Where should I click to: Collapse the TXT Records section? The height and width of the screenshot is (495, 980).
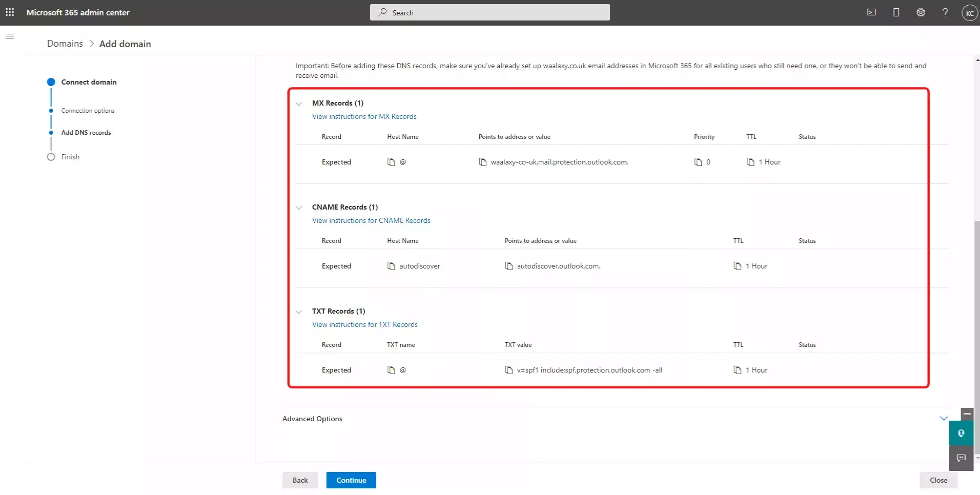click(299, 312)
